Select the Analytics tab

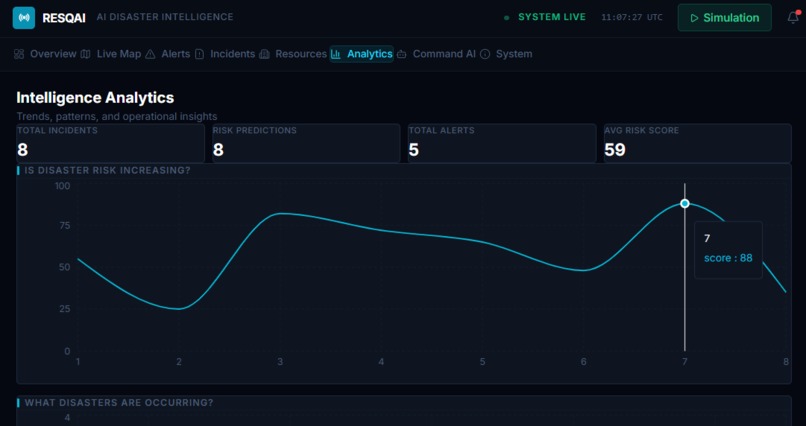pos(361,54)
